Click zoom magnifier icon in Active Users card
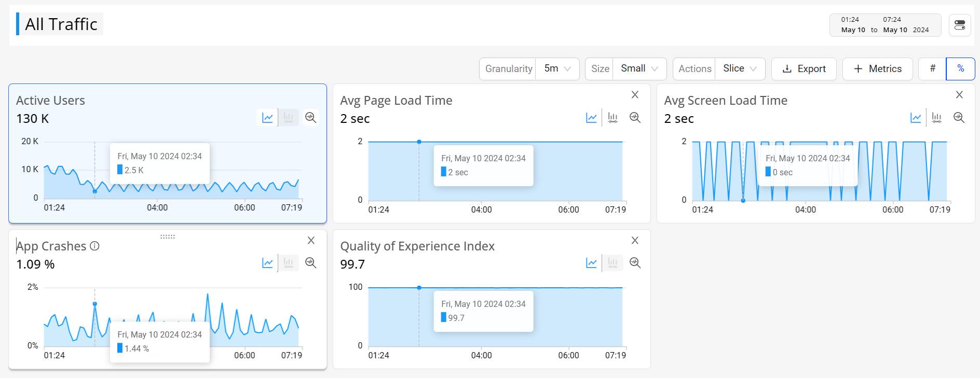The height and width of the screenshot is (378, 980). pyautogui.click(x=310, y=118)
